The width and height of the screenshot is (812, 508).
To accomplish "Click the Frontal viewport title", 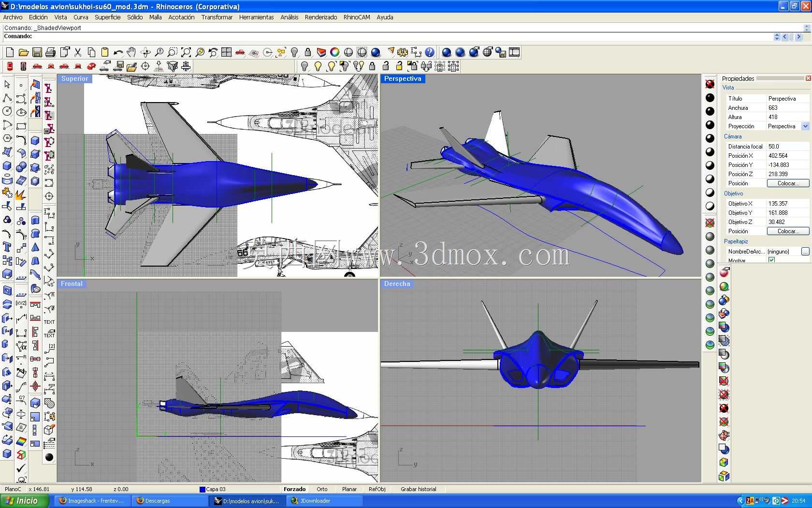I will [72, 284].
